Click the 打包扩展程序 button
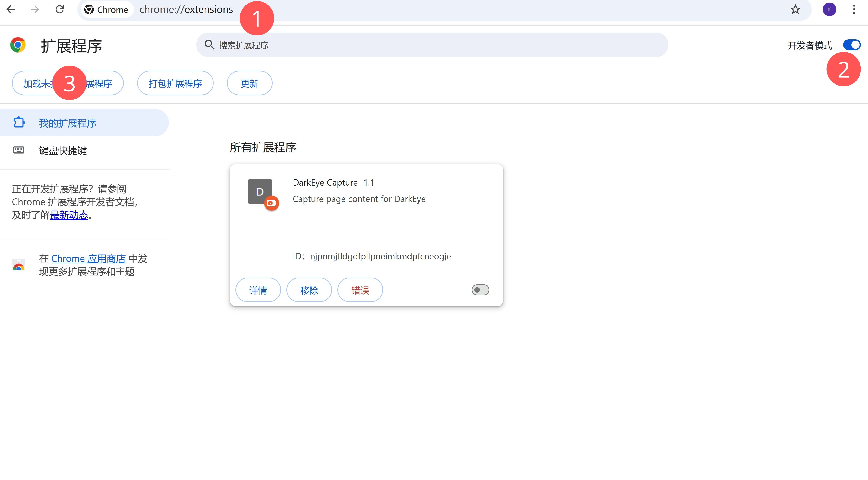 click(x=175, y=83)
